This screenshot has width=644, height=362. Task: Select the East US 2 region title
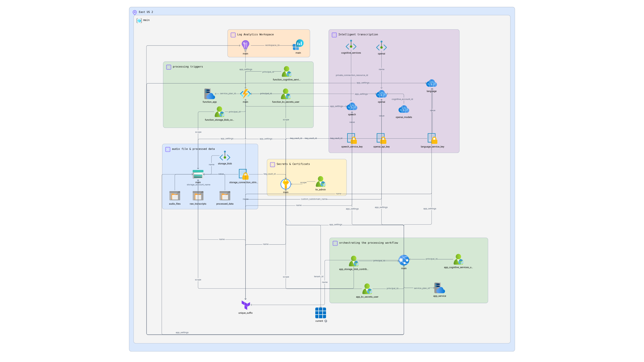click(146, 12)
